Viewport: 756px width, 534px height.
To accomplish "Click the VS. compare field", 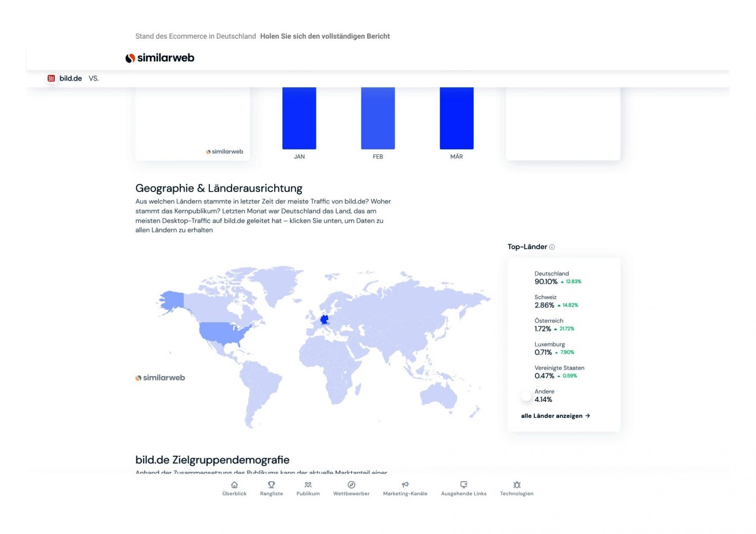I will click(93, 78).
